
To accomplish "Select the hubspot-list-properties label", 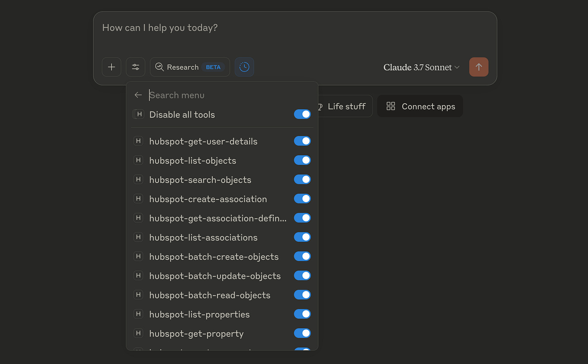I will (199, 314).
